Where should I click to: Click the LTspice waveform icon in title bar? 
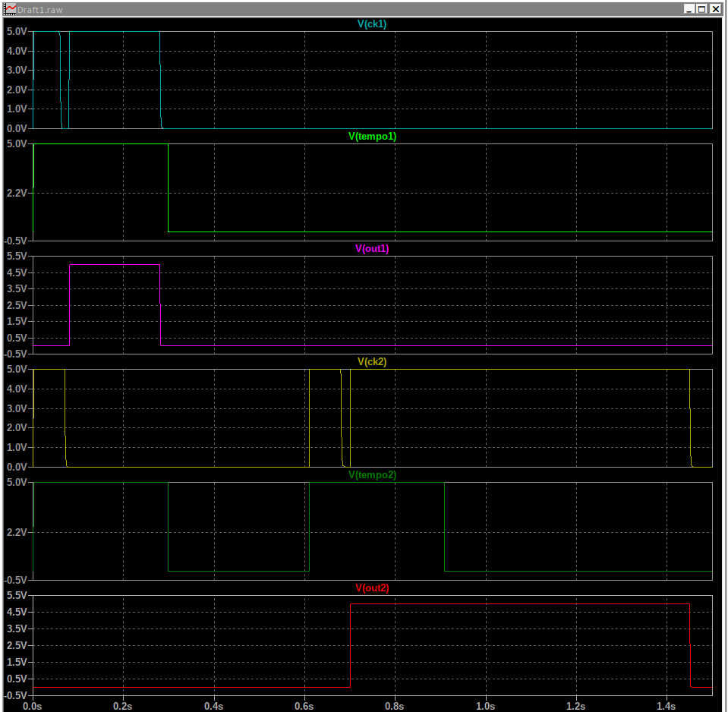(10, 9)
